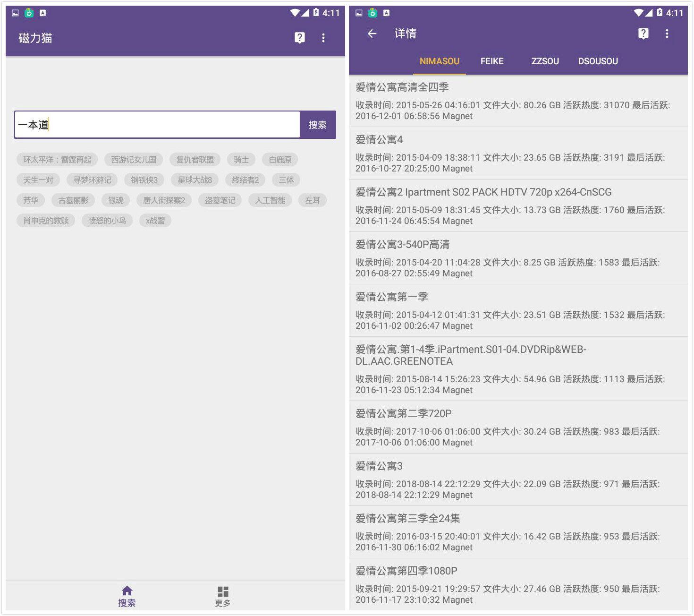
Task: Open result 爱情公寓2 Ipartment S02 PACK
Action: (518, 206)
